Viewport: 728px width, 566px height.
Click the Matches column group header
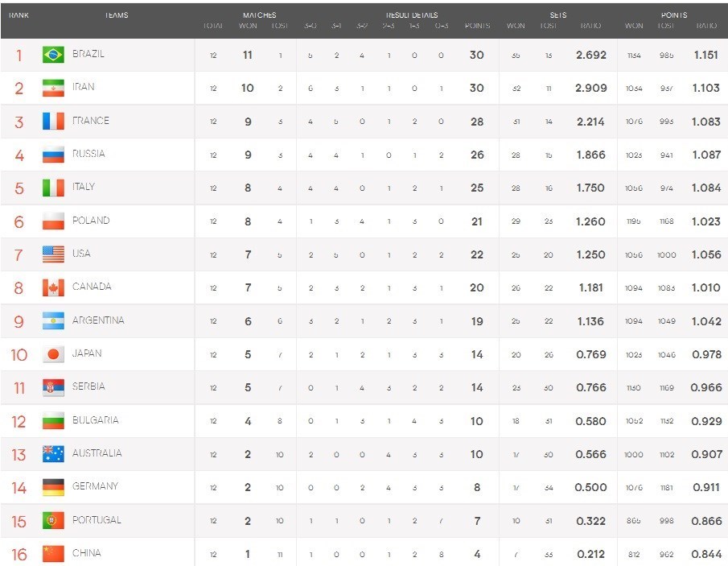(259, 15)
